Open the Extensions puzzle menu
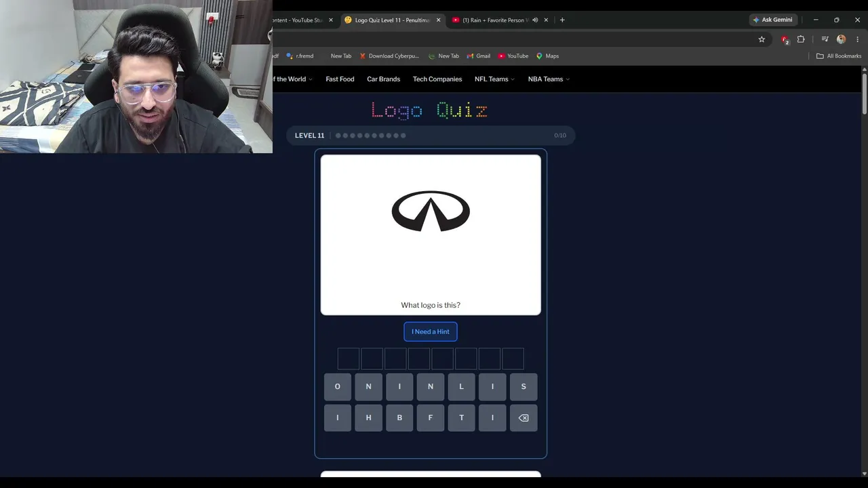The height and width of the screenshot is (488, 868). coord(801,39)
